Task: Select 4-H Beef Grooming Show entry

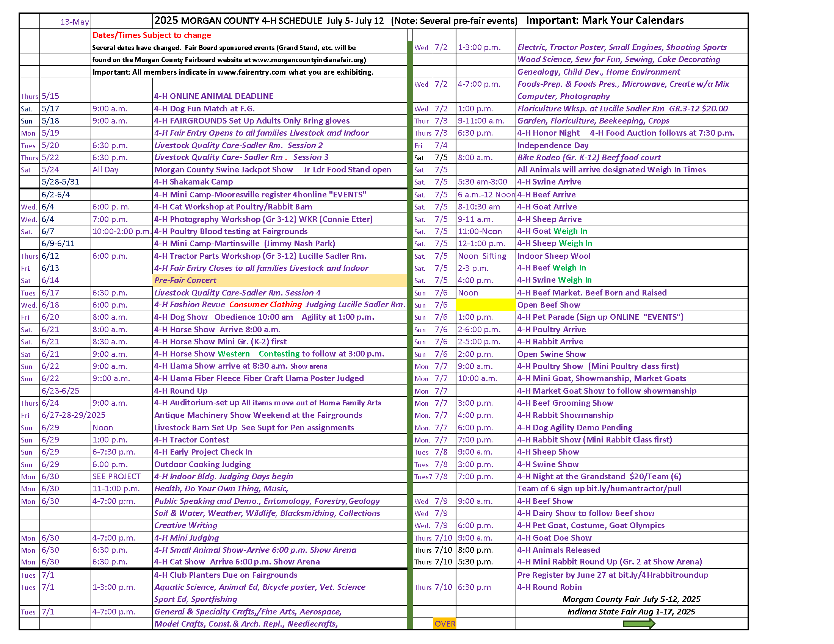Action: point(565,403)
